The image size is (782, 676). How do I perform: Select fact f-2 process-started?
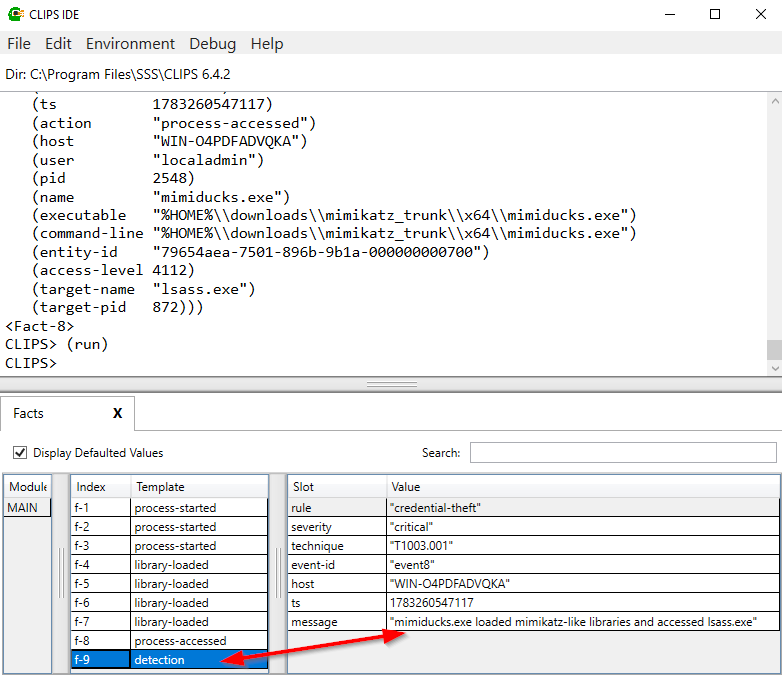170,526
